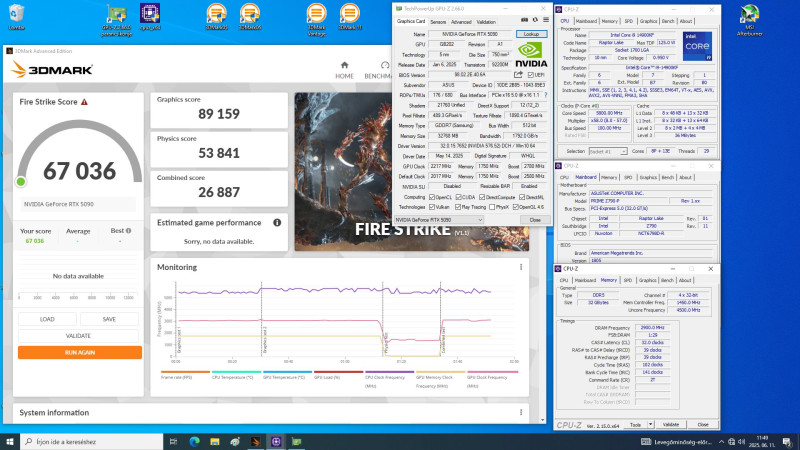Image resolution: width=800 pixels, height=450 pixels.
Task: Click the Fire Strike preview image
Action: pyautogui.click(x=411, y=171)
